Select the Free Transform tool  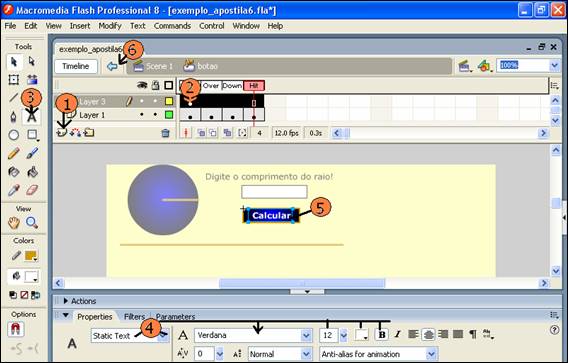[14, 80]
